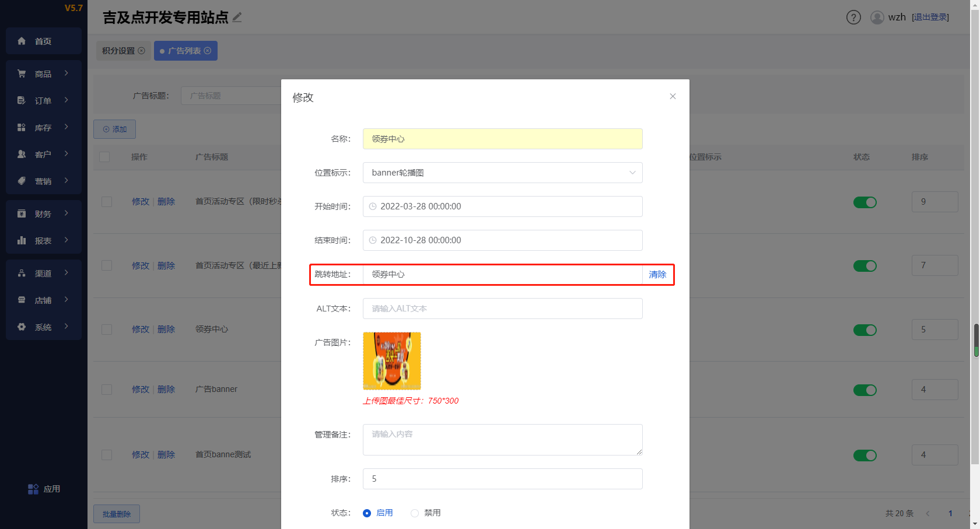
Task: Toggle off the status switch for sort 9 row
Action: coord(864,202)
